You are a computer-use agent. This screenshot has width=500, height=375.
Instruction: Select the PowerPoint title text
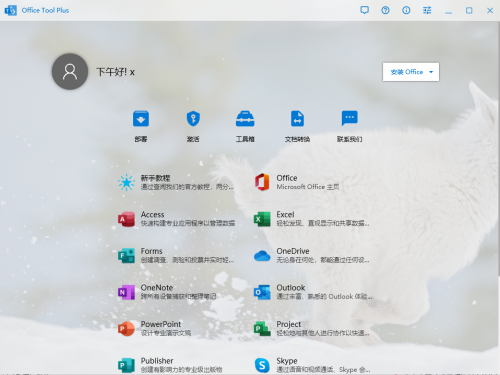(x=161, y=324)
